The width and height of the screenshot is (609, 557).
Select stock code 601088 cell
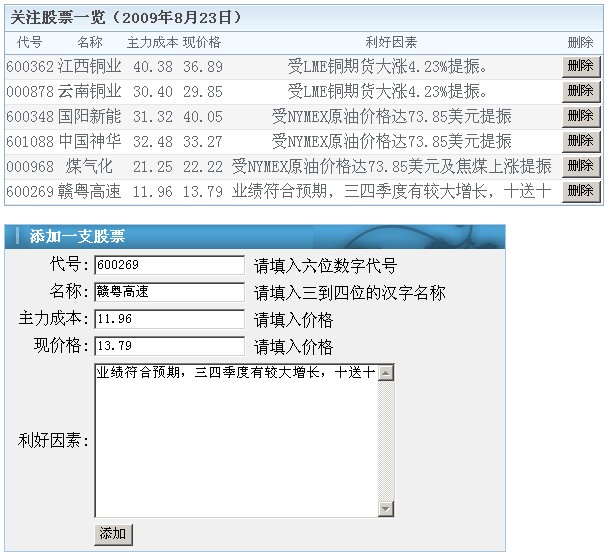point(30,141)
